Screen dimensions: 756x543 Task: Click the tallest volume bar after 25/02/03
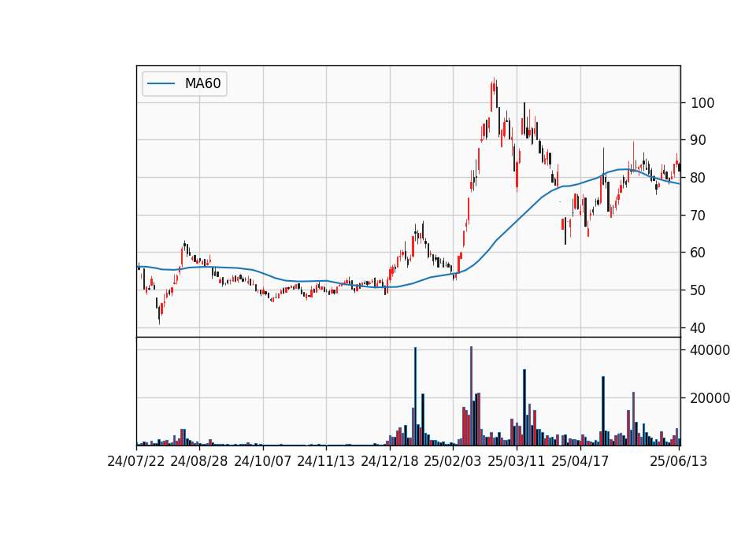pyautogui.click(x=471, y=396)
